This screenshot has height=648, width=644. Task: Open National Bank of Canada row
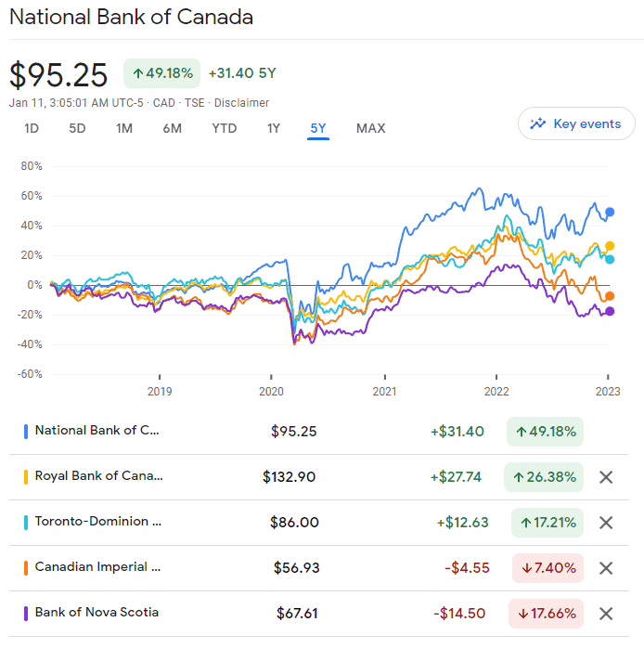point(97,431)
